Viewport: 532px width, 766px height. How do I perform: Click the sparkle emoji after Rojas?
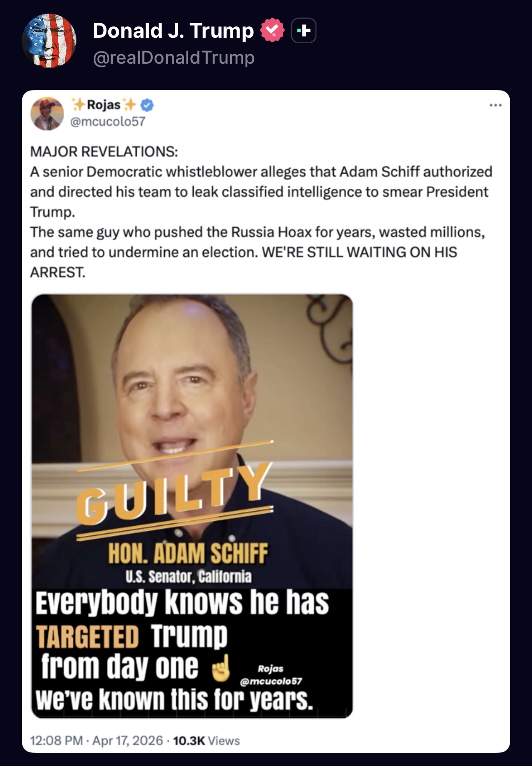point(130,105)
